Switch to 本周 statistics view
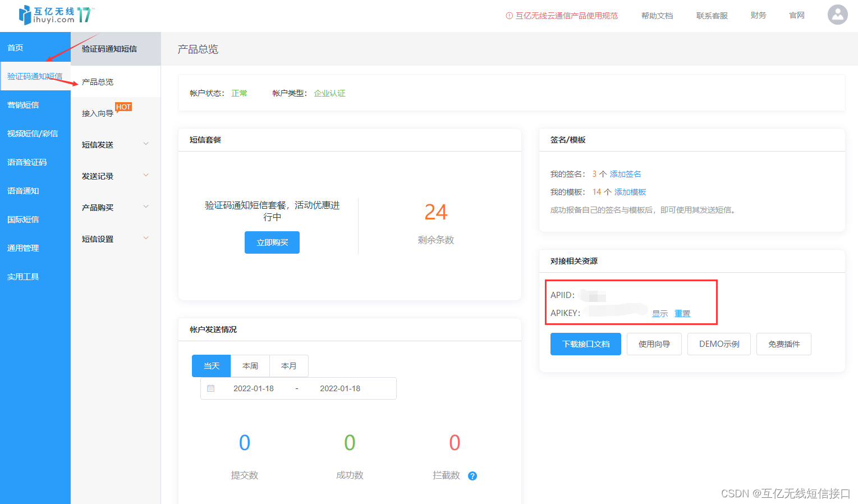858x504 pixels. tap(250, 365)
